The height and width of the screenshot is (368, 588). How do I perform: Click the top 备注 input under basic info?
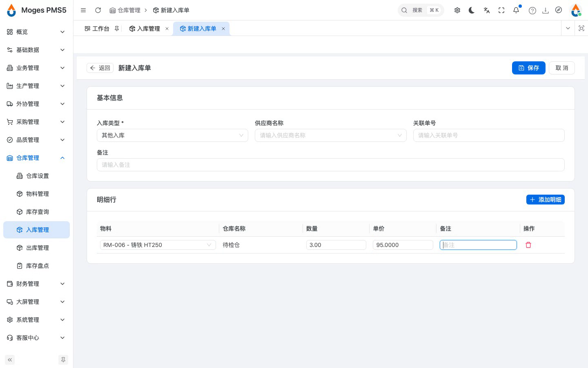point(331,165)
